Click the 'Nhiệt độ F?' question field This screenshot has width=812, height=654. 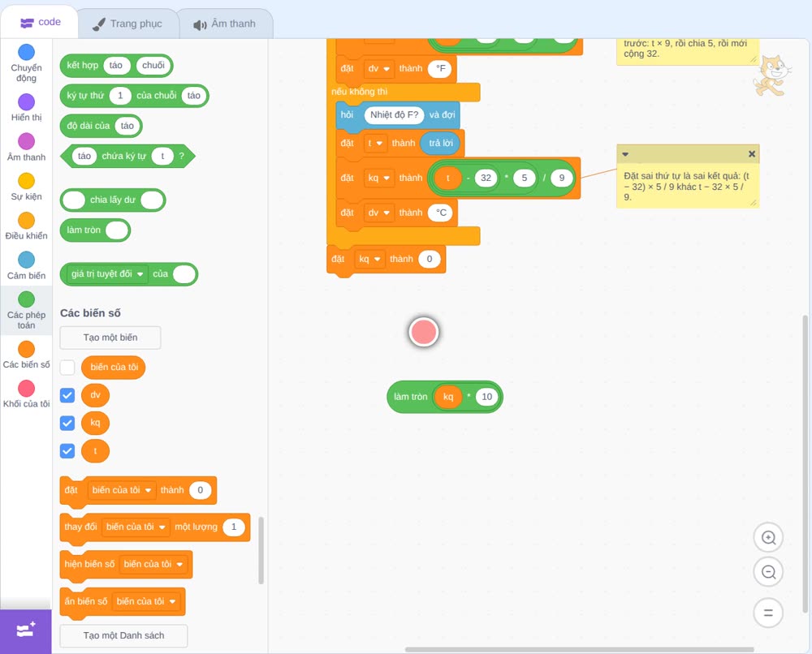click(x=394, y=115)
